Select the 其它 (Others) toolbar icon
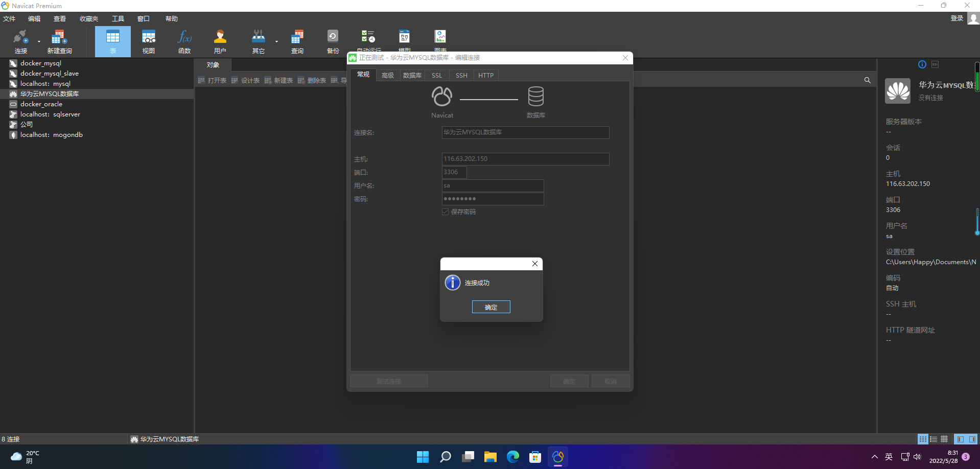This screenshot has height=469, width=980. (x=259, y=42)
